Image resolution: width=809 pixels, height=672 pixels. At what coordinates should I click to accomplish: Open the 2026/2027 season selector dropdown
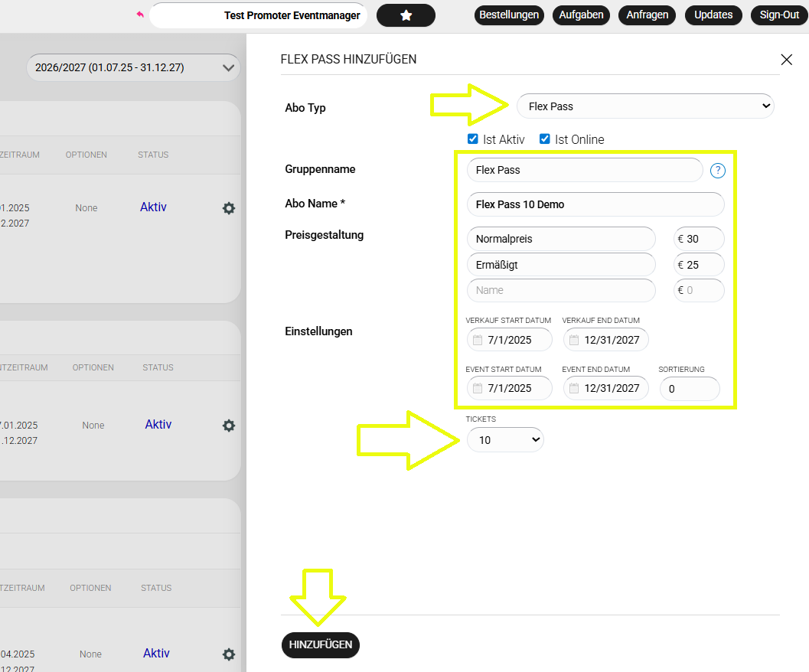click(133, 68)
